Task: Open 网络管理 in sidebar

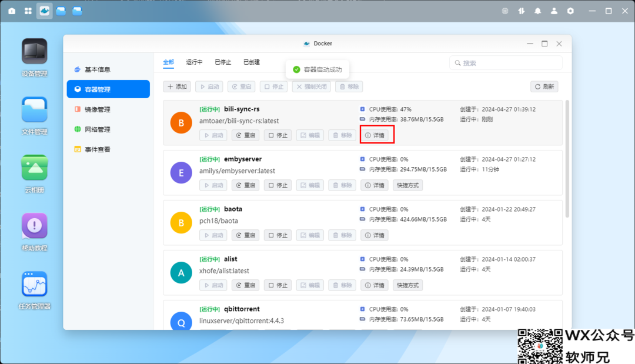Action: (x=108, y=129)
